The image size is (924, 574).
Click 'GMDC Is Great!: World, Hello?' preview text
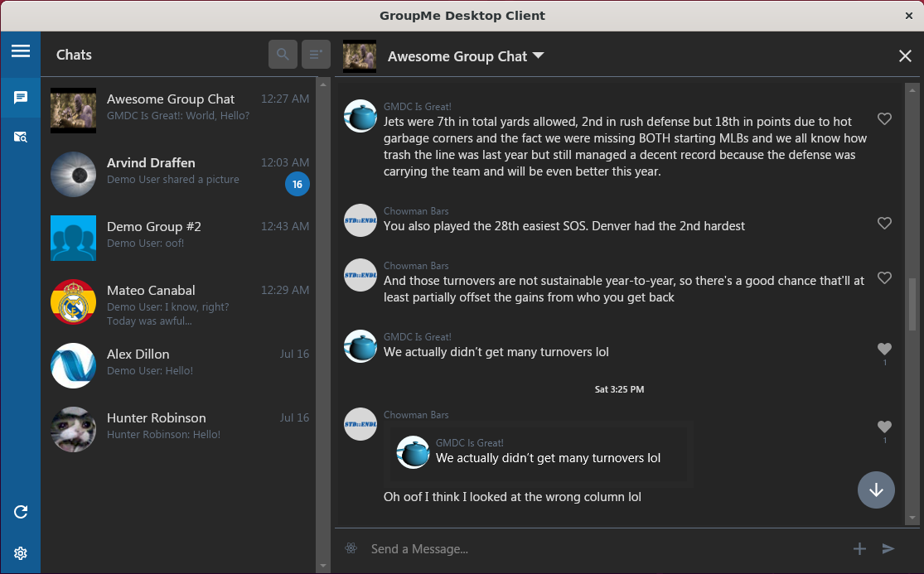(178, 115)
